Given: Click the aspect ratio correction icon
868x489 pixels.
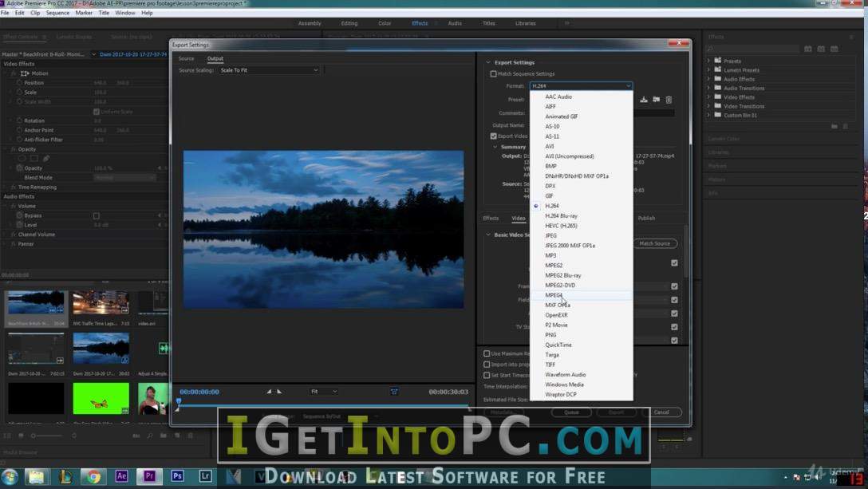Looking at the screenshot, I should click(x=394, y=392).
